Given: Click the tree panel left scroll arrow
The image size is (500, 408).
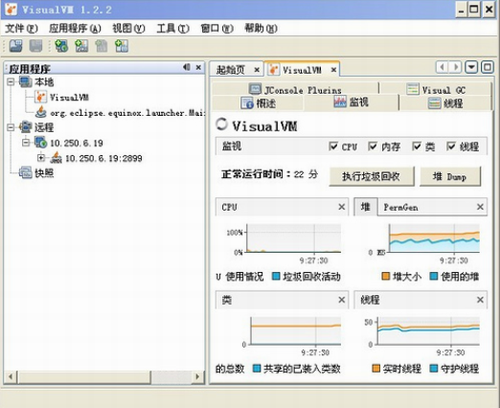Looking at the screenshot, I should pos(11,377).
